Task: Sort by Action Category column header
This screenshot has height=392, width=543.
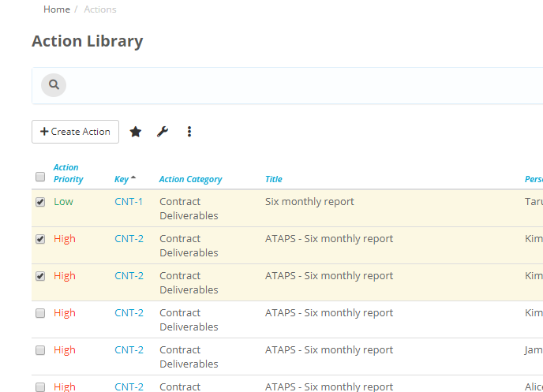Action: coord(190,179)
